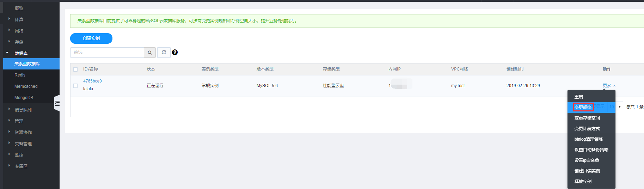
Task: Expand the 计算 sidebar section
Action: click(19, 19)
